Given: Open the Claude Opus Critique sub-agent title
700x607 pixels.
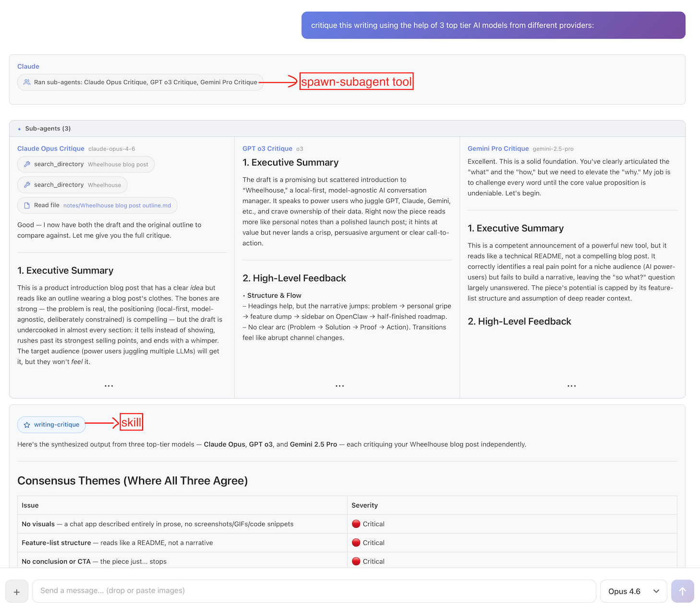Looking at the screenshot, I should tap(51, 149).
